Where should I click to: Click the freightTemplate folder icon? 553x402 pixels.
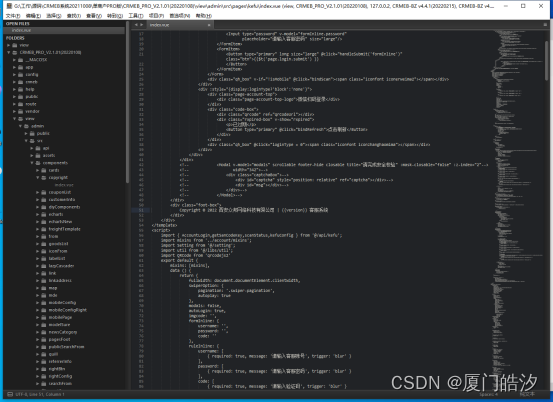(44, 229)
